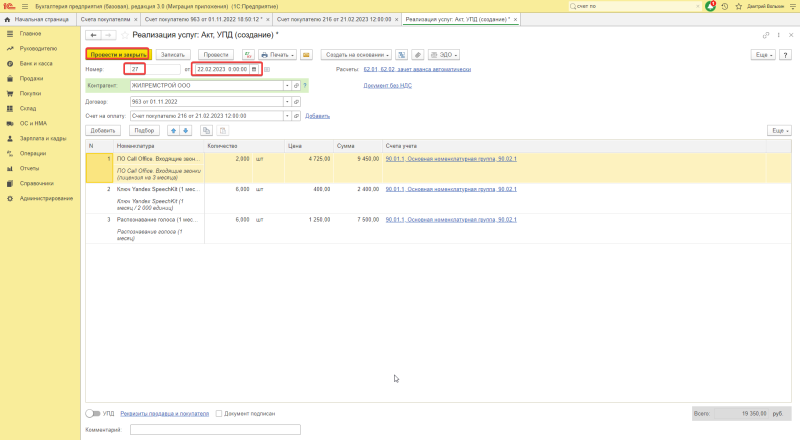Open ЖИЛРЕМСТРОЙ ООО counterparty card icon
800x440 pixels.
coord(296,86)
